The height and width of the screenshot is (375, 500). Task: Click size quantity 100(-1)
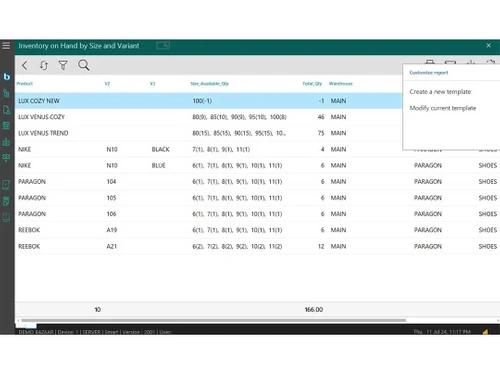pos(202,101)
